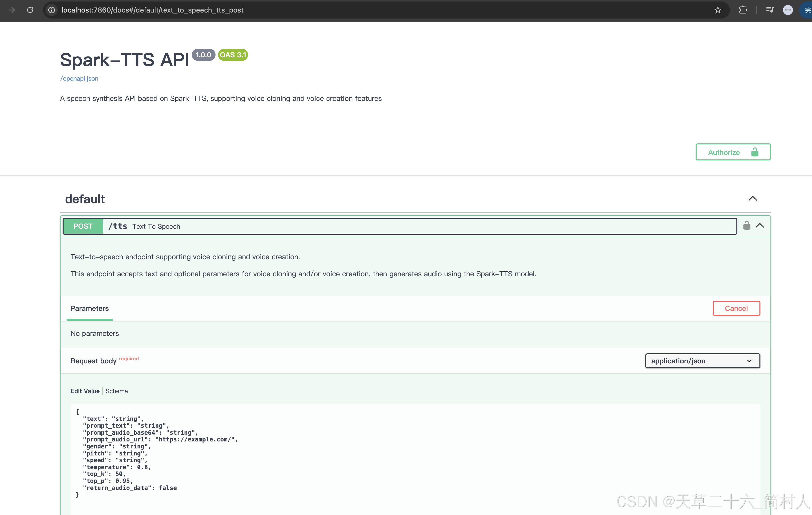
Task: Select the Edit Value tab
Action: pos(85,391)
